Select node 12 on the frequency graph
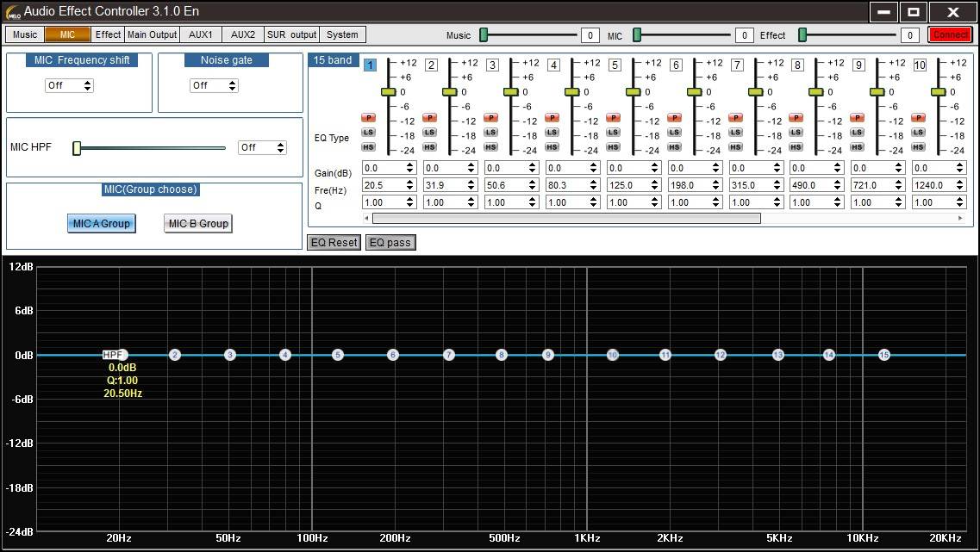This screenshot has width=980, height=552. (x=721, y=355)
